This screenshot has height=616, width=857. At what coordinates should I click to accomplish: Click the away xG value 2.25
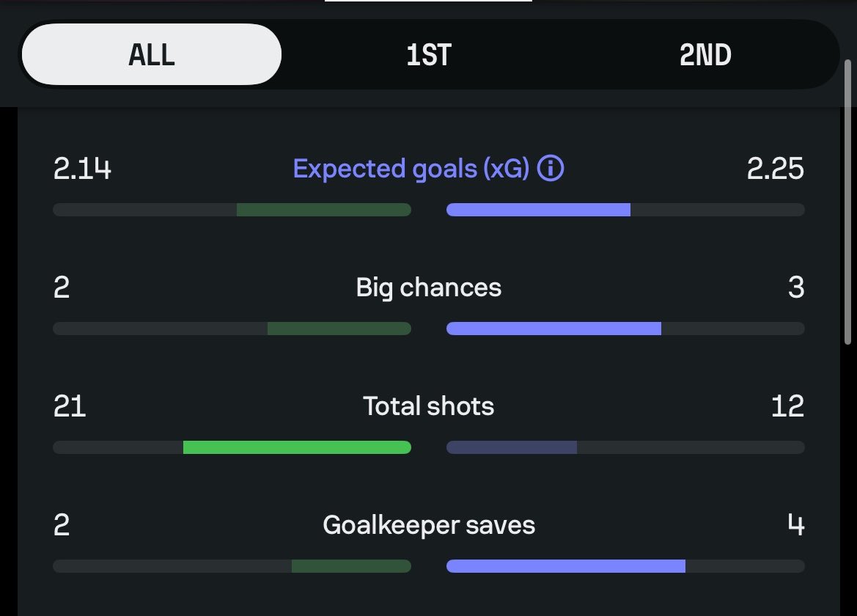click(775, 169)
